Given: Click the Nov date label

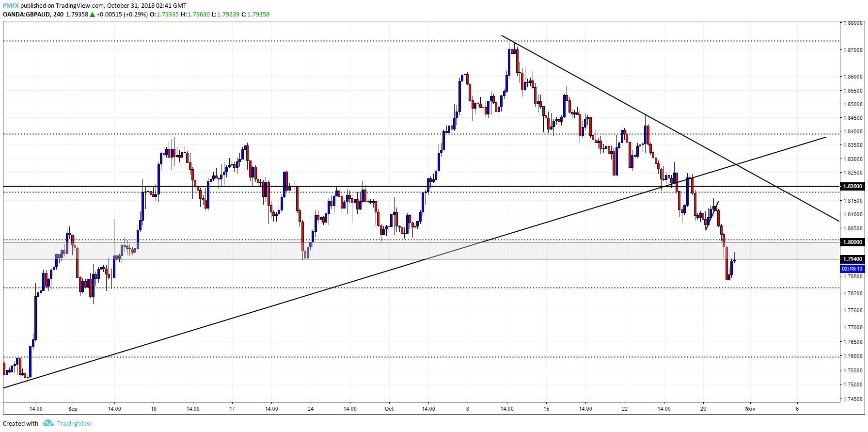Looking at the screenshot, I should 750,409.
